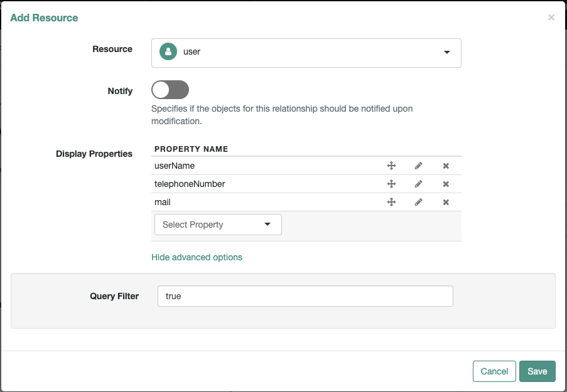The image size is (567, 392).
Task: Save the new resource
Action: (537, 371)
